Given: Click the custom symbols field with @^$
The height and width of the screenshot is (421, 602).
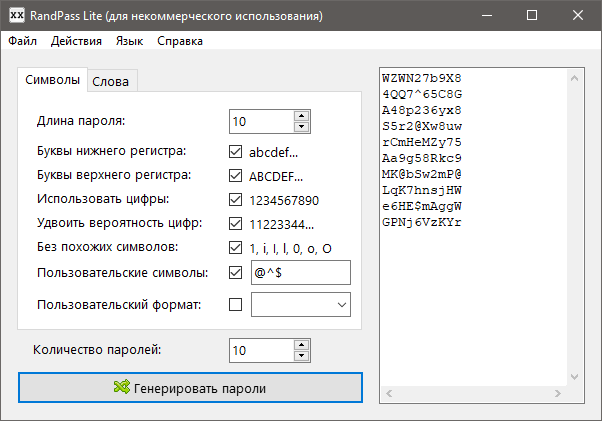Looking at the screenshot, I should pyautogui.click(x=301, y=272).
